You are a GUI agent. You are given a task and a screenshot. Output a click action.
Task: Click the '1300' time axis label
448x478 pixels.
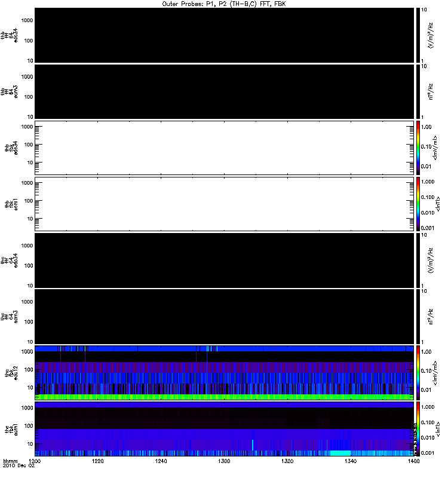point(224,461)
